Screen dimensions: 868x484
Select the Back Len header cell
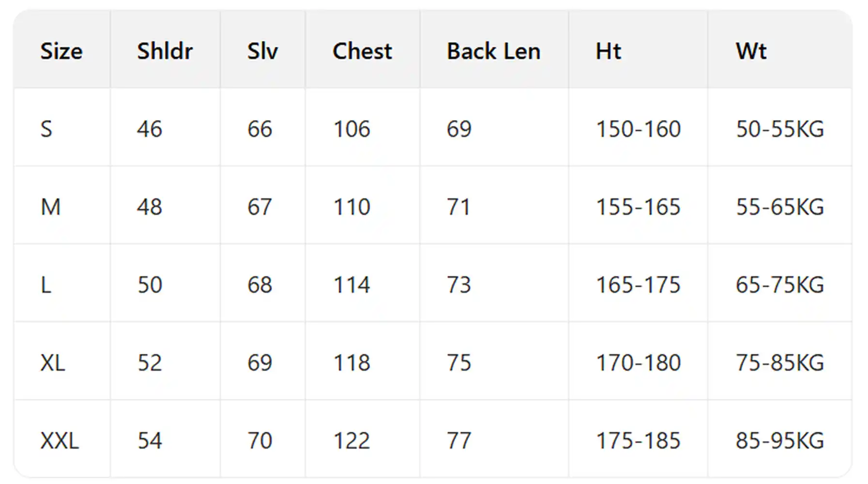click(493, 51)
